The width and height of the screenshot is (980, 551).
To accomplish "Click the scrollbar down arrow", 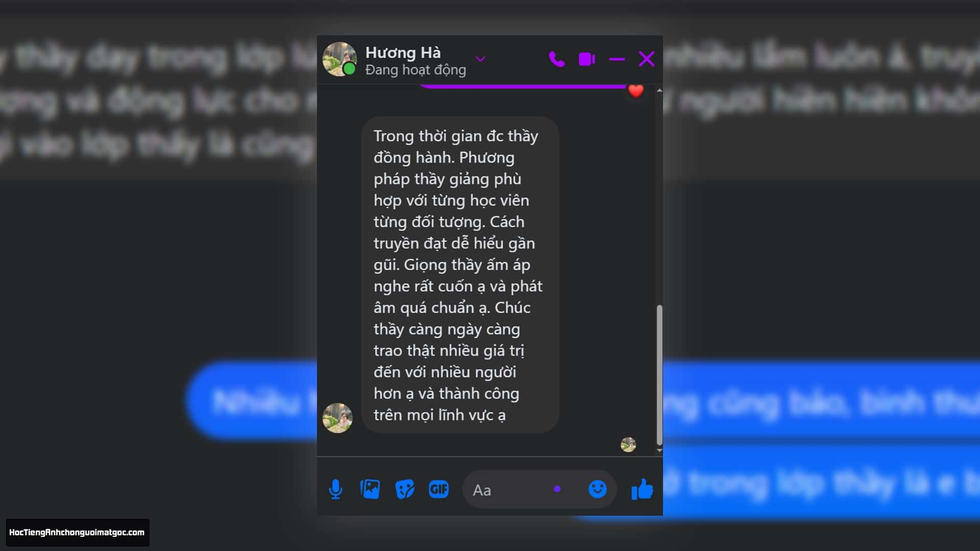I will click(659, 450).
